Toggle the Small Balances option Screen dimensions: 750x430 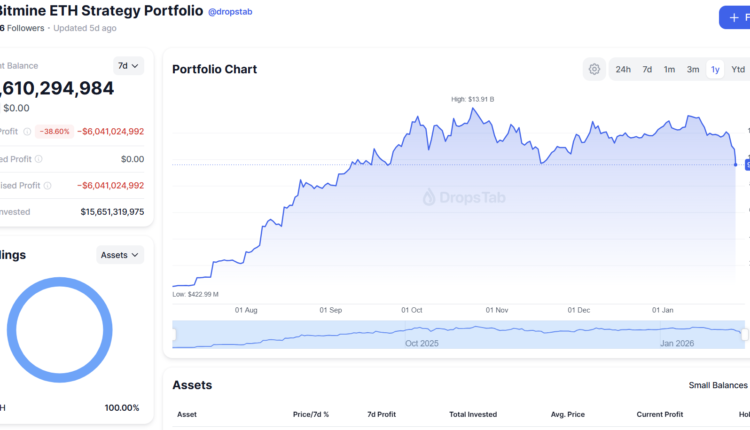(717, 385)
